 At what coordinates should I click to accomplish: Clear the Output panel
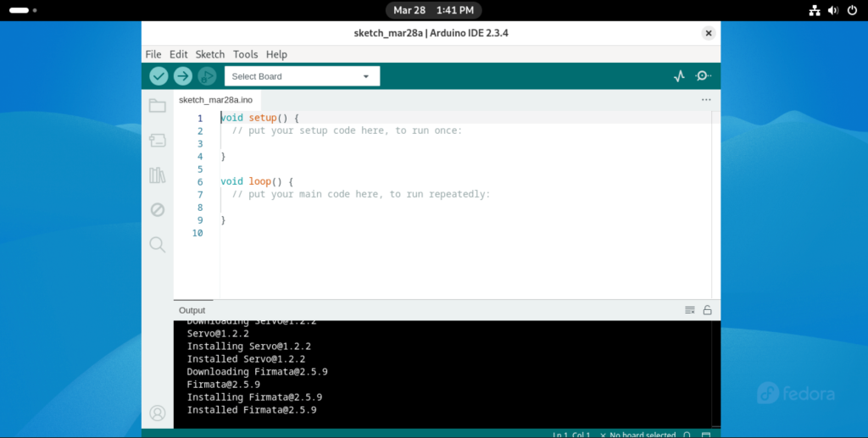(690, 310)
